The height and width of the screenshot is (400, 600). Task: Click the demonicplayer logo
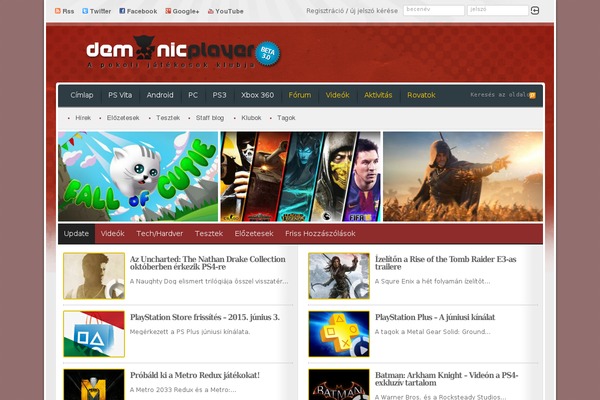170,51
